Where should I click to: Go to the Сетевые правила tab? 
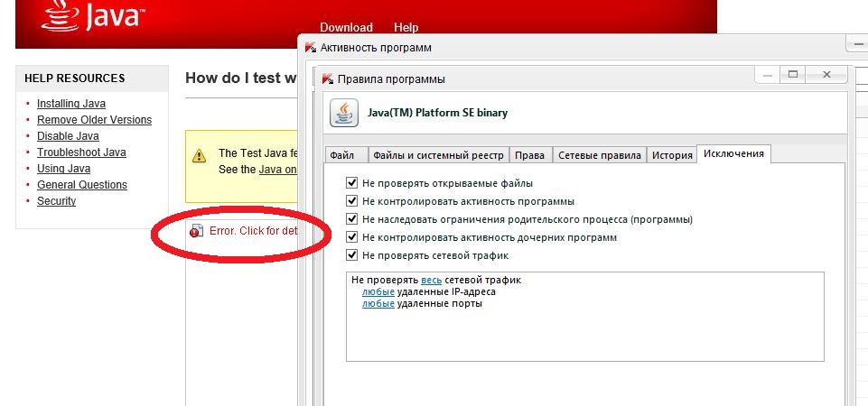[600, 155]
